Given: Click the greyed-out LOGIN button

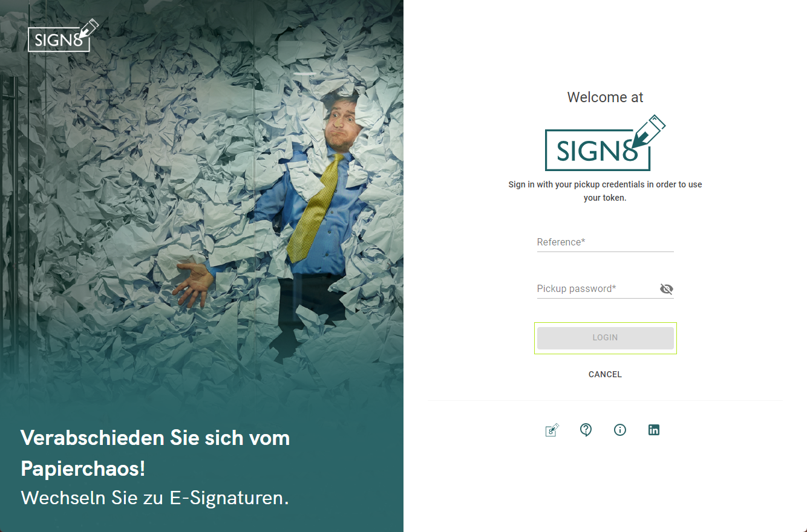Looking at the screenshot, I should pyautogui.click(x=605, y=338).
